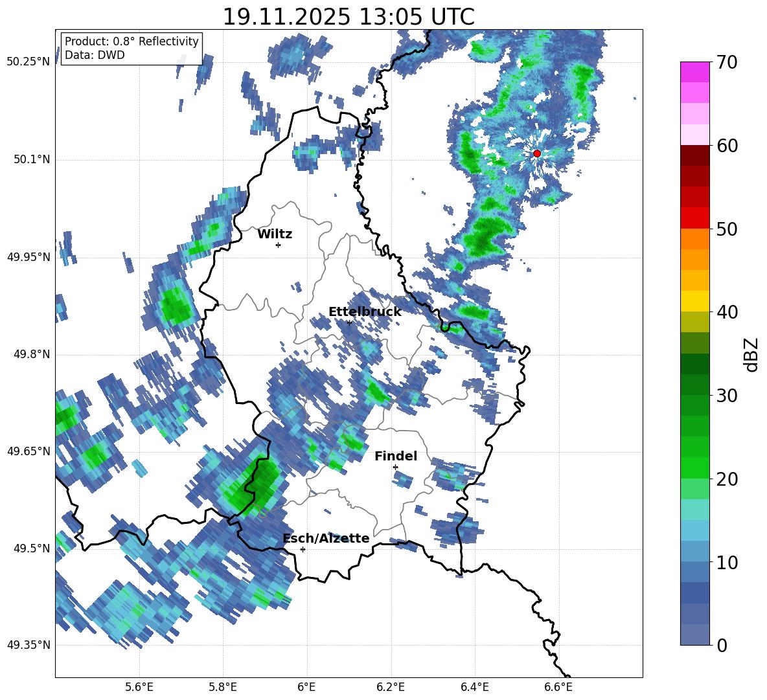Viewport: 767px width, 700px height.
Task: Click the dark green echo south of radar site
Action: 486,236
